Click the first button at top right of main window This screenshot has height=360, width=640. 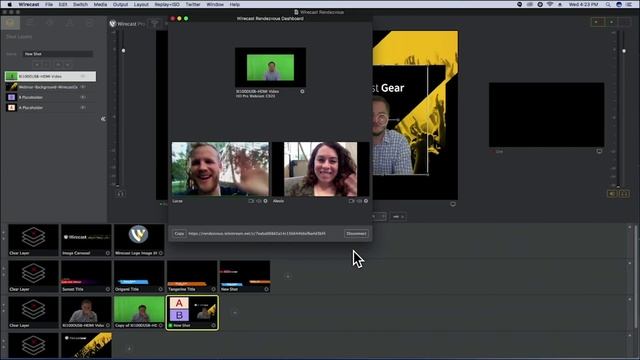(x=597, y=22)
